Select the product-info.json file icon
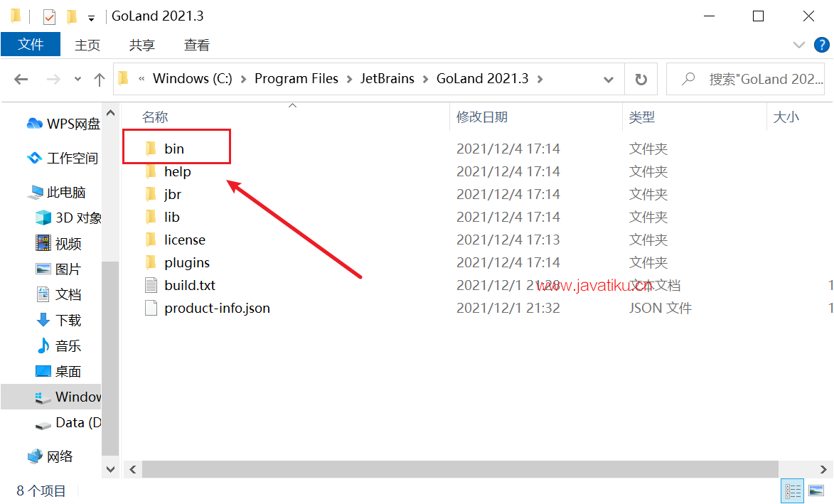This screenshot has width=834, height=504. (151, 309)
